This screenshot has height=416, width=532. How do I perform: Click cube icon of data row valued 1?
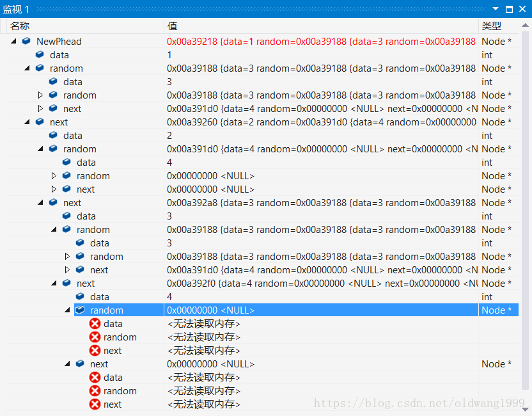pos(40,54)
